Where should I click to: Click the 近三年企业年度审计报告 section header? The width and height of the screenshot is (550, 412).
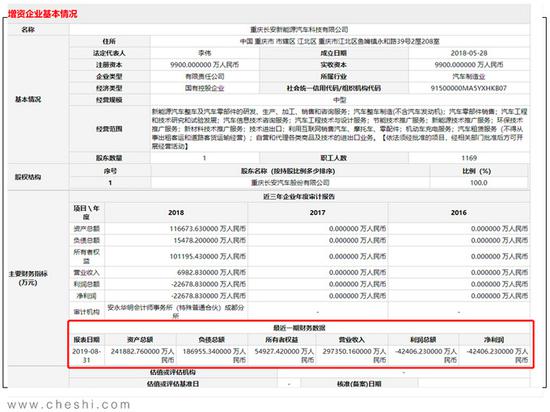[x=299, y=197]
